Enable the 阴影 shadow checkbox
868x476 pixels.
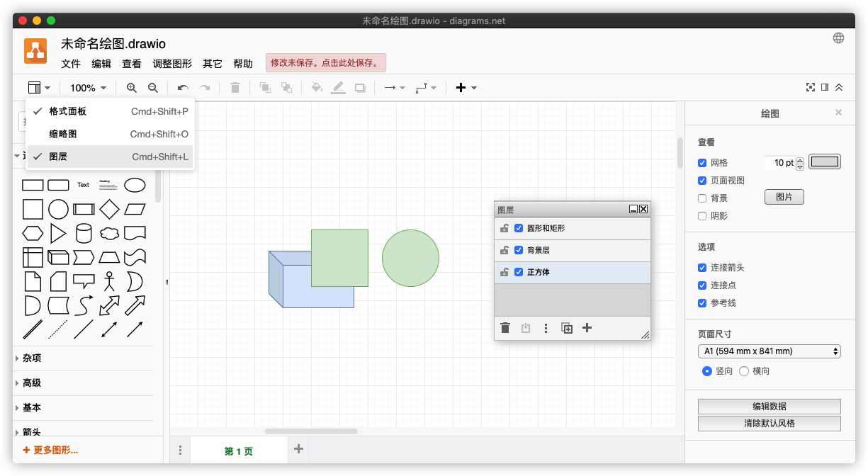[702, 216]
